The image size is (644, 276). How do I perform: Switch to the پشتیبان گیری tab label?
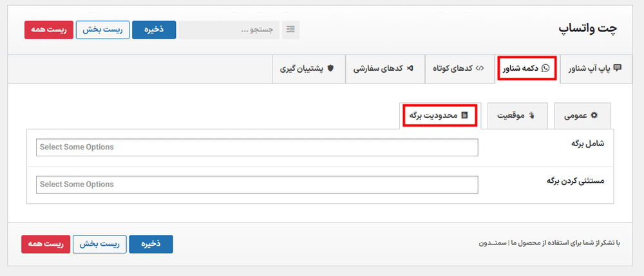301,68
